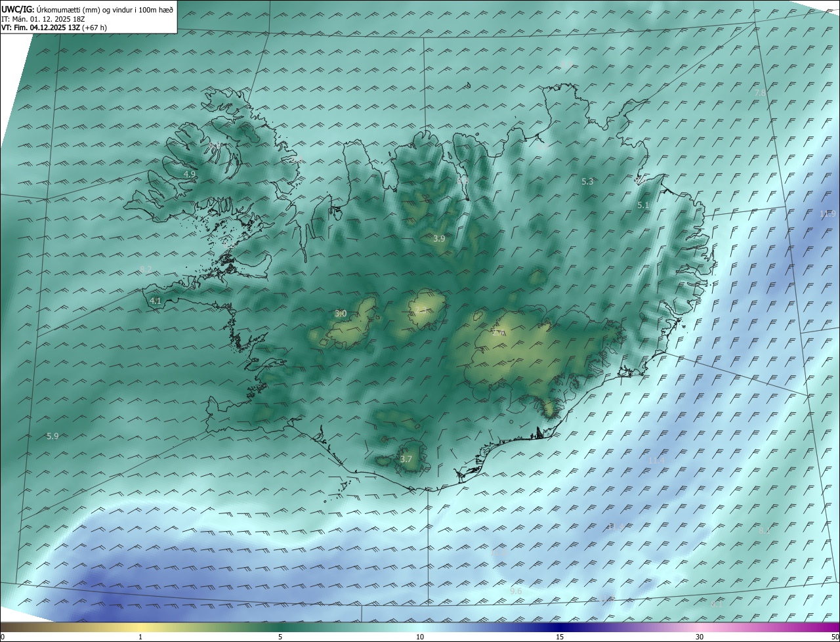Click the 'IT: Mán. 01. 12. 2025 18Z' line

coord(43,19)
